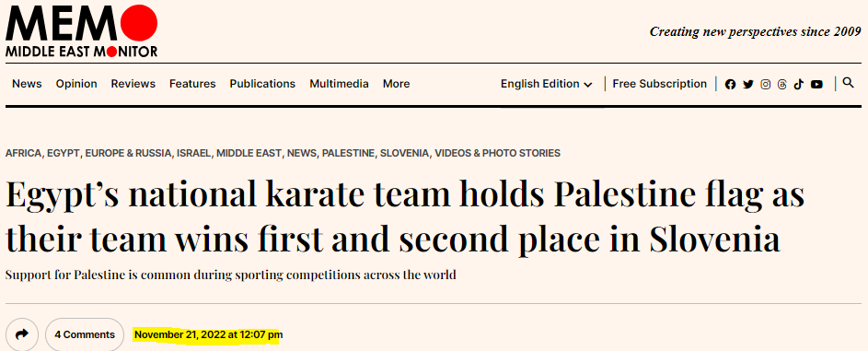Open the Publications section
The height and width of the screenshot is (351, 868).
point(262,84)
